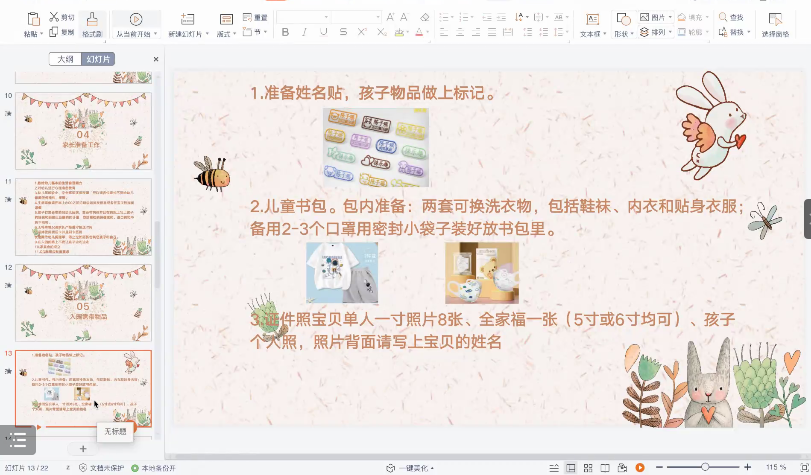The width and height of the screenshot is (811, 475).
Task: Click the zoom slider handle
Action: click(704, 467)
